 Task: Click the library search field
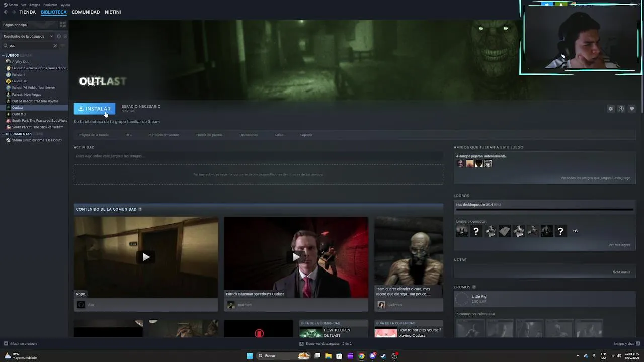(x=30, y=46)
